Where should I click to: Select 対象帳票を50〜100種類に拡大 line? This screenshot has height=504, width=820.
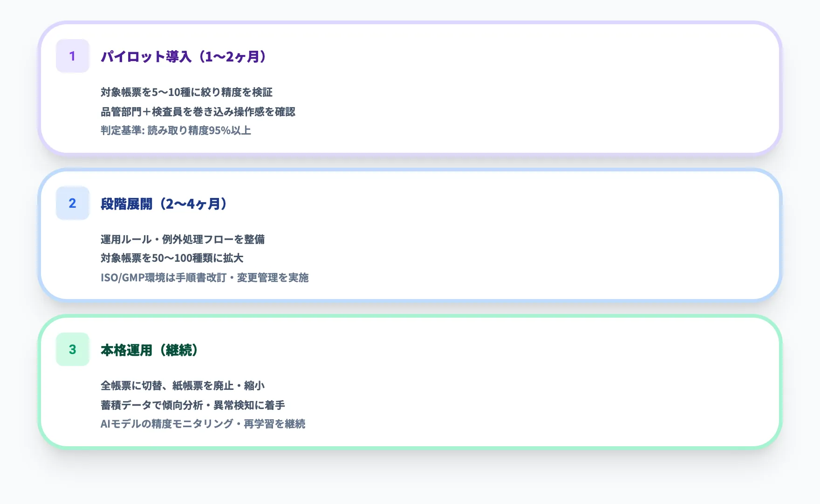[172, 259]
